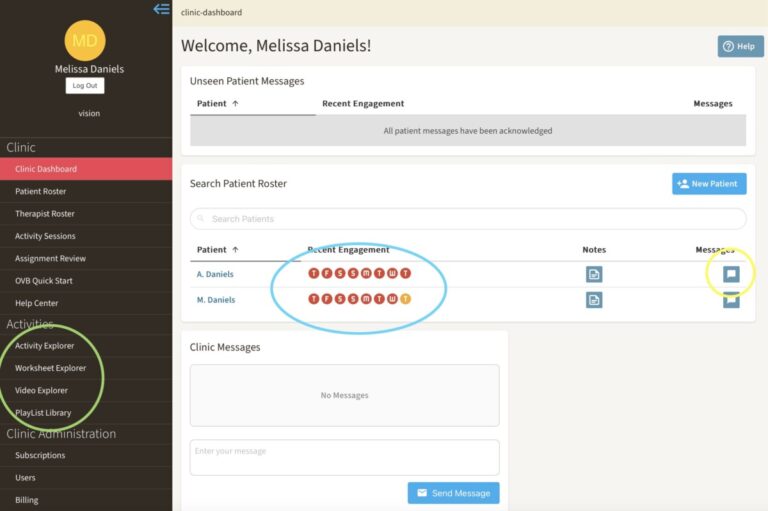Open patient link A. Daniels
The height and width of the screenshot is (511, 768).
coord(216,274)
